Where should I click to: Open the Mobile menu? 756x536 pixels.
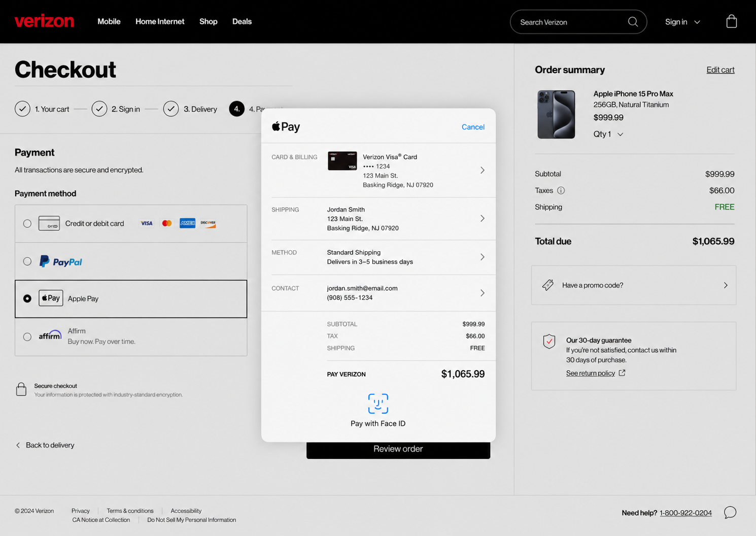tap(109, 21)
